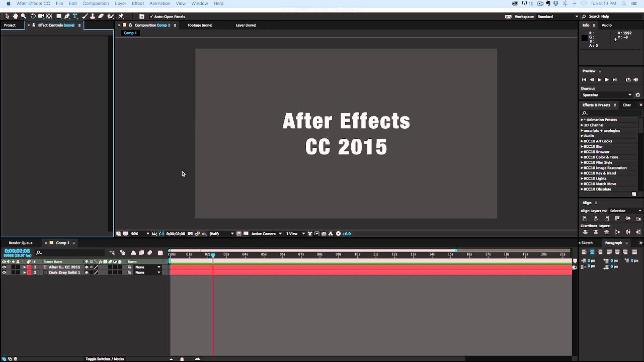
Task: Open the Spacebar shortcut dropdown in Preview
Action: (x=607, y=95)
